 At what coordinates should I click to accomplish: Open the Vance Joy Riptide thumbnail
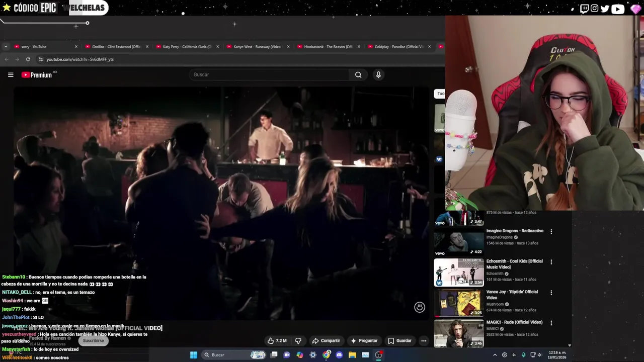coord(459,303)
